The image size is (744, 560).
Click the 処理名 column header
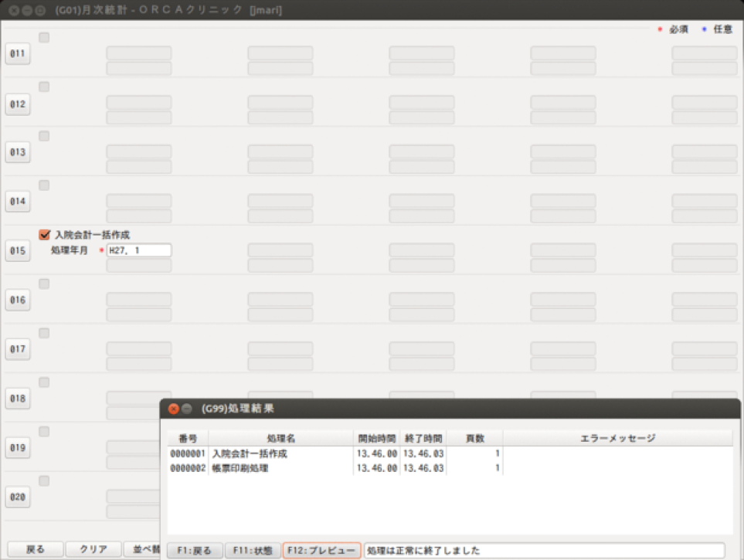(280, 438)
